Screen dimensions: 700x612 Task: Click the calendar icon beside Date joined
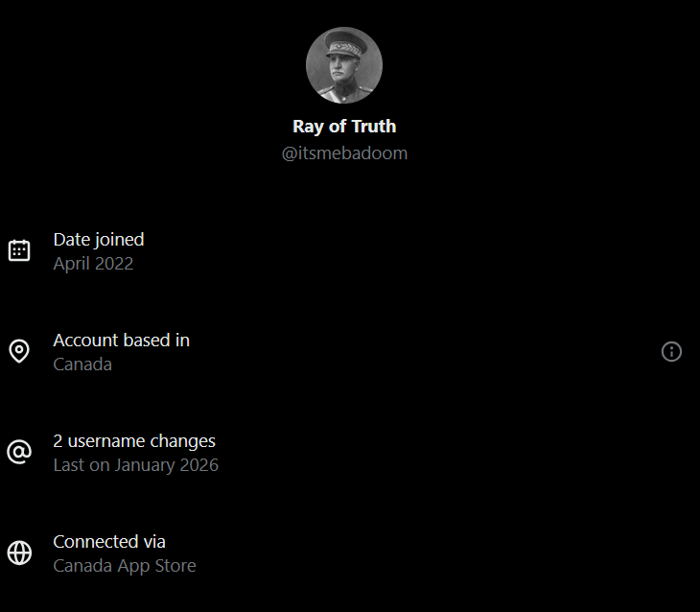[19, 250]
